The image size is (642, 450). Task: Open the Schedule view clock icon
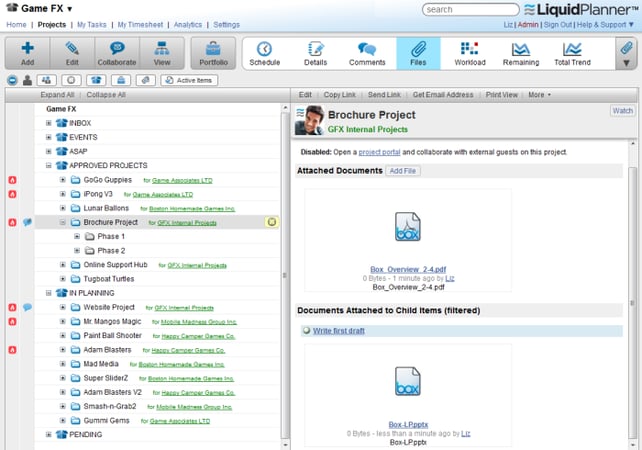[x=264, y=49]
